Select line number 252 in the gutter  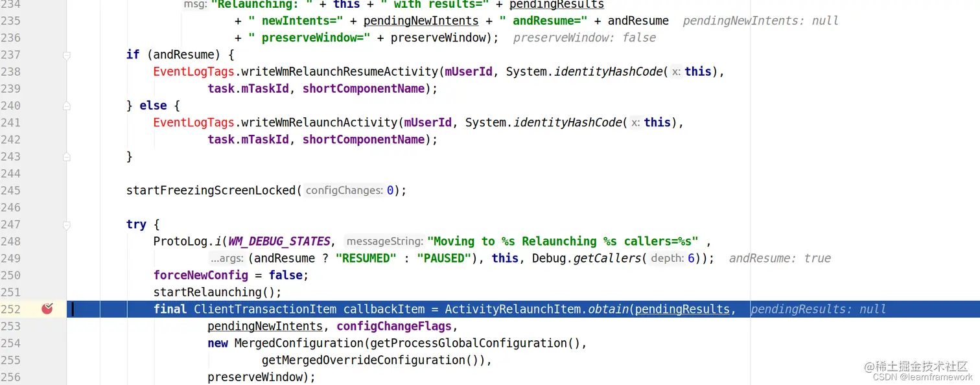click(x=11, y=309)
